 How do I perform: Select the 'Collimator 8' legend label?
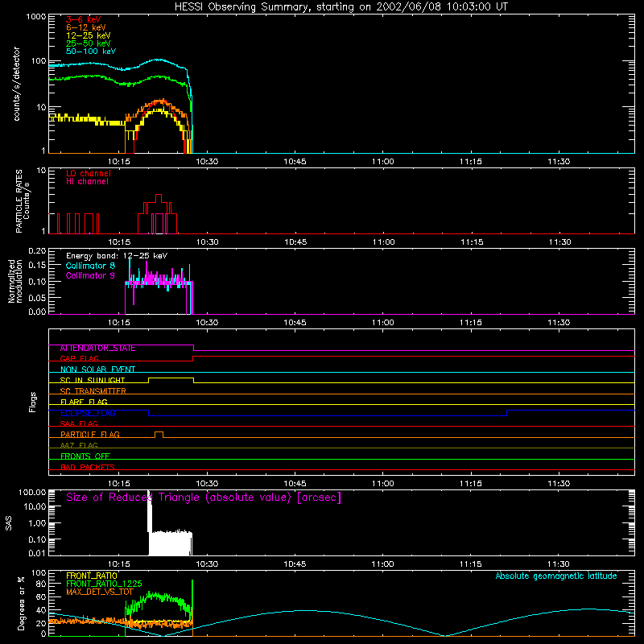click(90, 266)
